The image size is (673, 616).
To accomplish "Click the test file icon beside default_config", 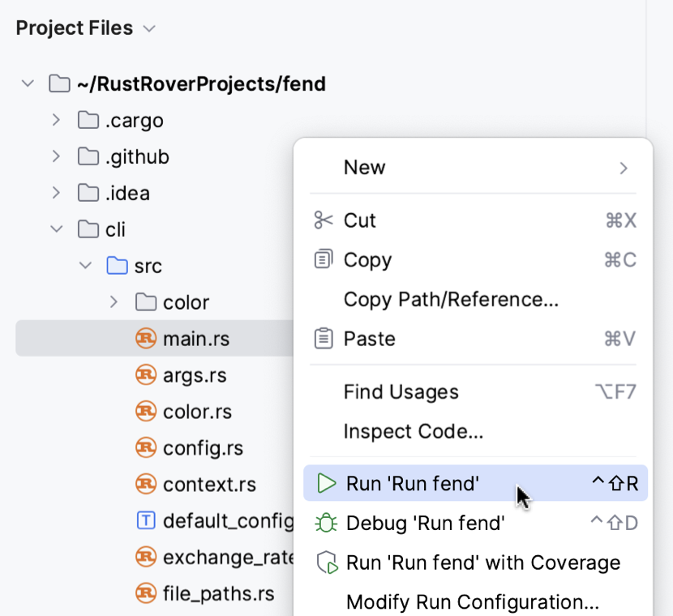I will 144,521.
